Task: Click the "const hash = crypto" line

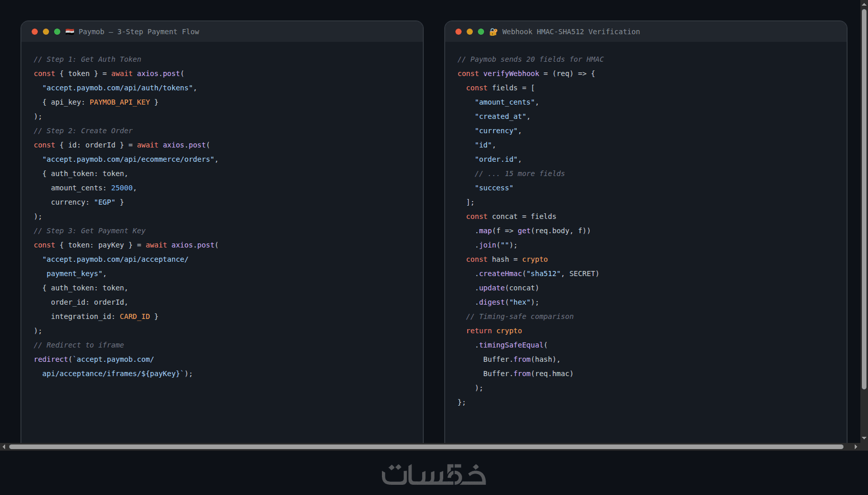Action: (x=507, y=259)
